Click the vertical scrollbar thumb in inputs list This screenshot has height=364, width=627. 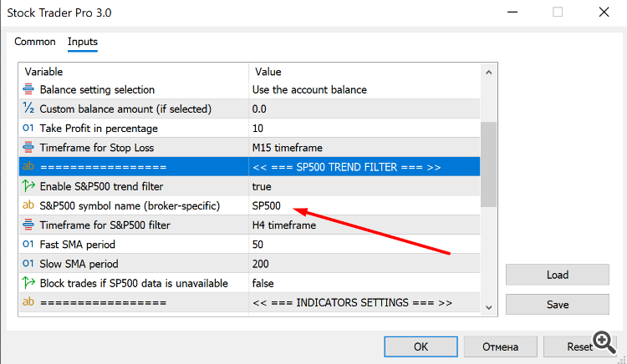point(488,164)
